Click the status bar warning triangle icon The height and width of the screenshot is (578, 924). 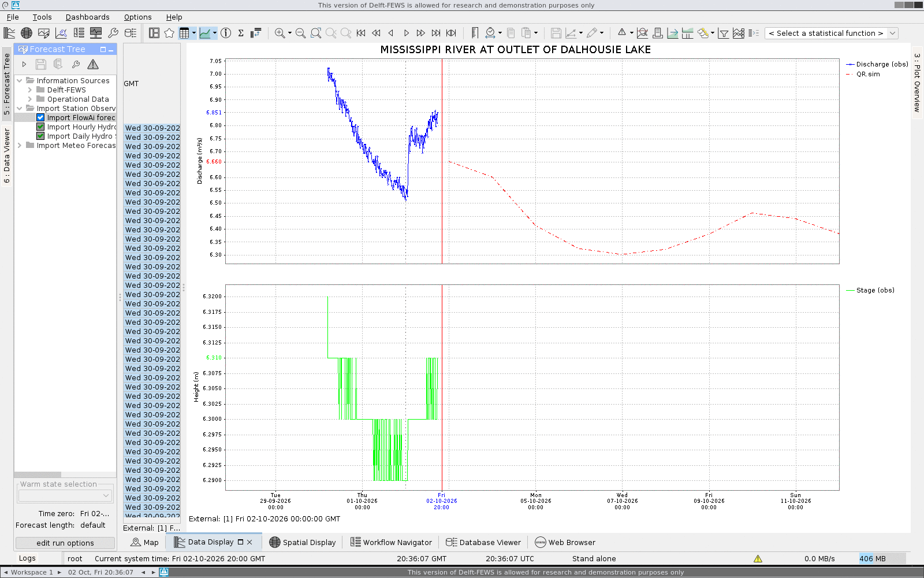(758, 558)
